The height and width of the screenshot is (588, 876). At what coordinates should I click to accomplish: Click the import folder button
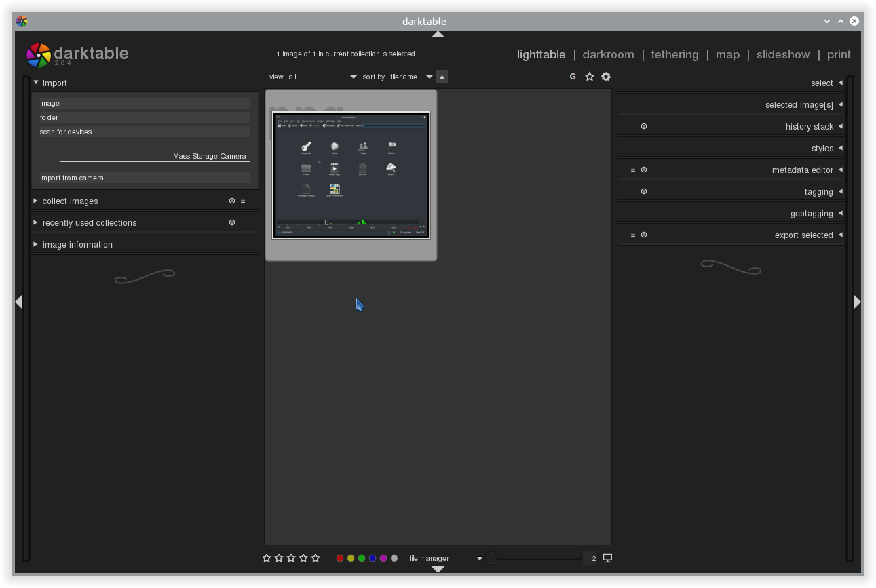pyautogui.click(x=145, y=117)
